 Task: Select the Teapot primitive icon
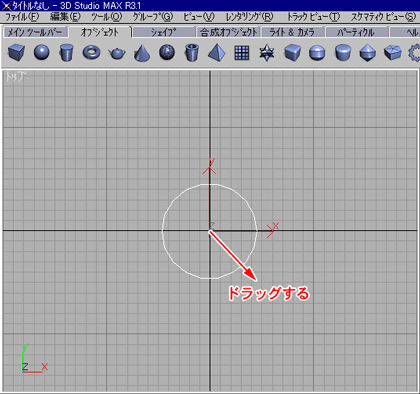pyautogui.click(x=117, y=53)
